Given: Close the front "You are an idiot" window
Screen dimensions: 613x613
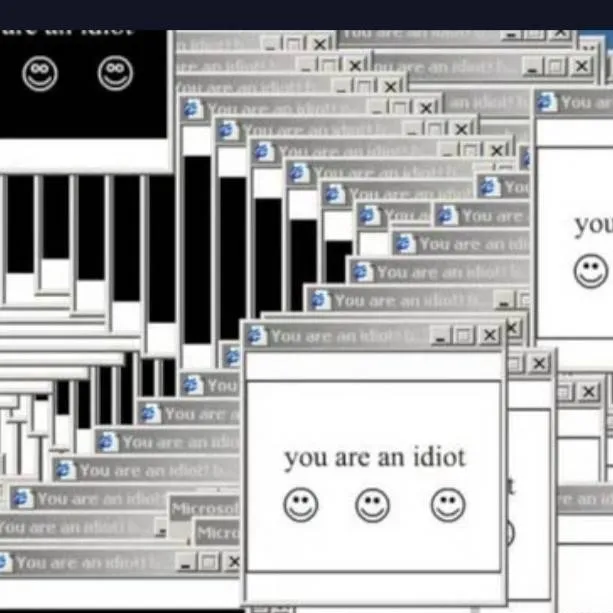Looking at the screenshot, I should 489,336.
